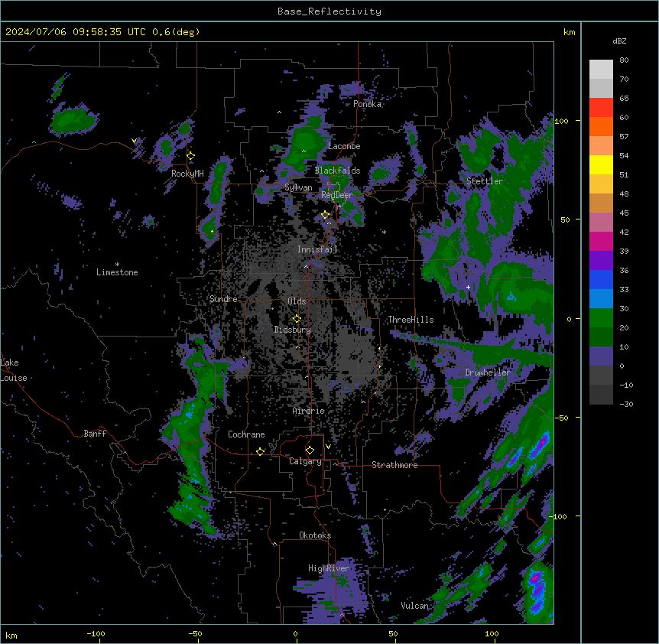Screen dimensions: 659x644
Task: Click the white plus marker south of Stettler
Action: click(x=468, y=287)
